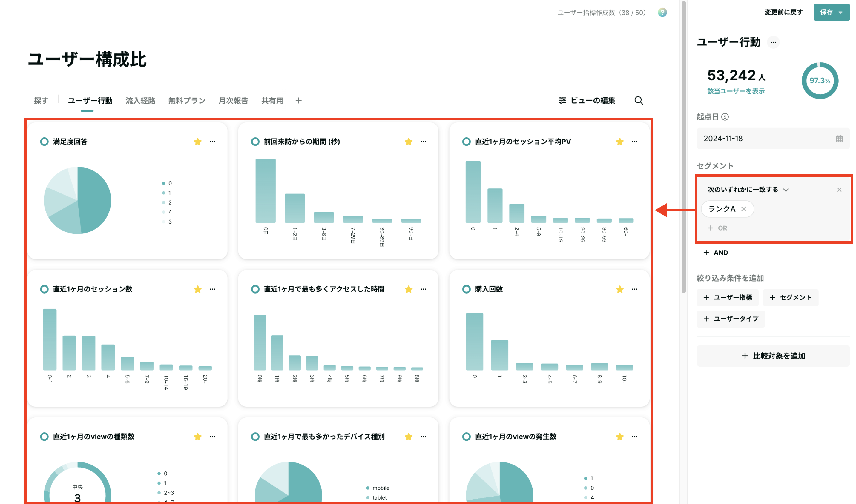Image resolution: width=856 pixels, height=504 pixels.
Task: Select the 最も多くアクセスした時間 circle toggle
Action: click(255, 289)
